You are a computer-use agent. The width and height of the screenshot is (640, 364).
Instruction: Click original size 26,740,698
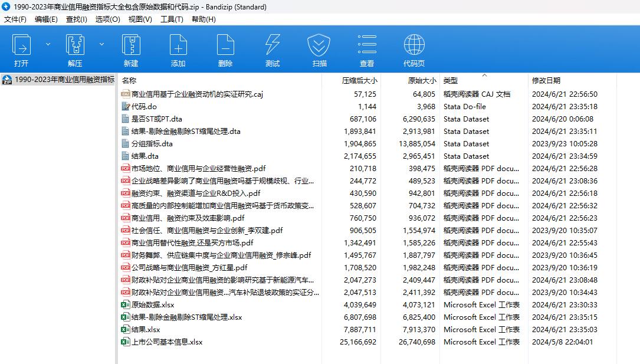417,342
